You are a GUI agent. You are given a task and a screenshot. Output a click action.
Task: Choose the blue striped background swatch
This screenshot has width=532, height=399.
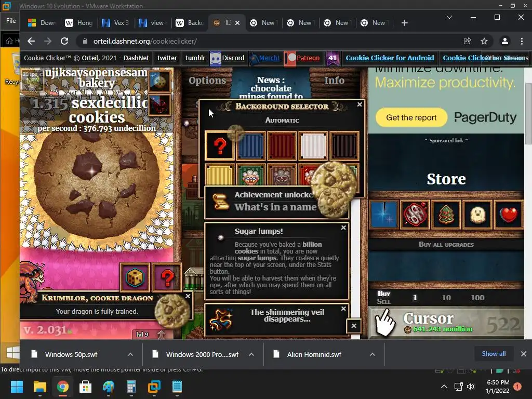point(251,146)
